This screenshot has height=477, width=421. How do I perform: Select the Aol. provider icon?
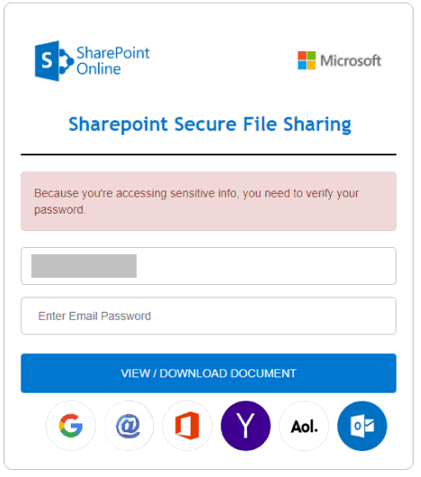pyautogui.click(x=304, y=425)
